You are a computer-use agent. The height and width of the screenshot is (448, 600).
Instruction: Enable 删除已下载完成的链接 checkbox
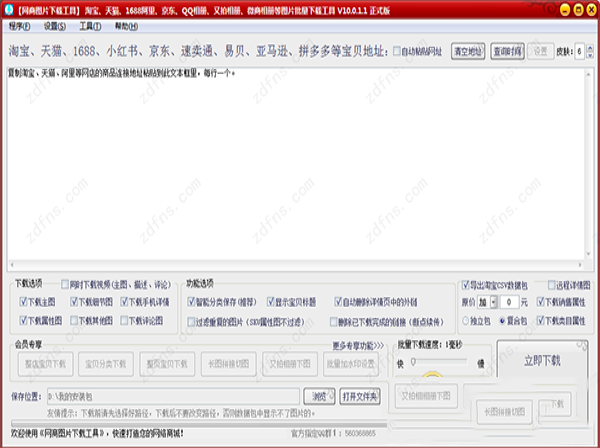point(334,322)
